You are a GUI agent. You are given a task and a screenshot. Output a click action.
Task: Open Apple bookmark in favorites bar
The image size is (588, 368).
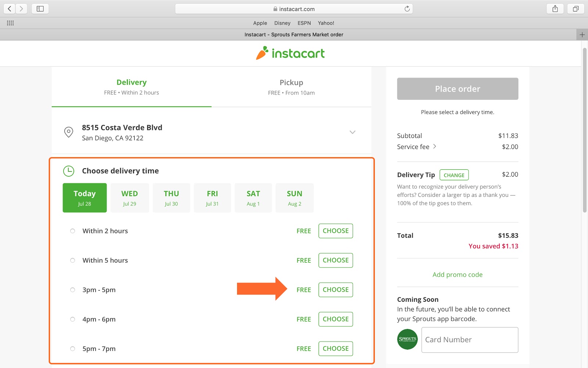tap(260, 23)
